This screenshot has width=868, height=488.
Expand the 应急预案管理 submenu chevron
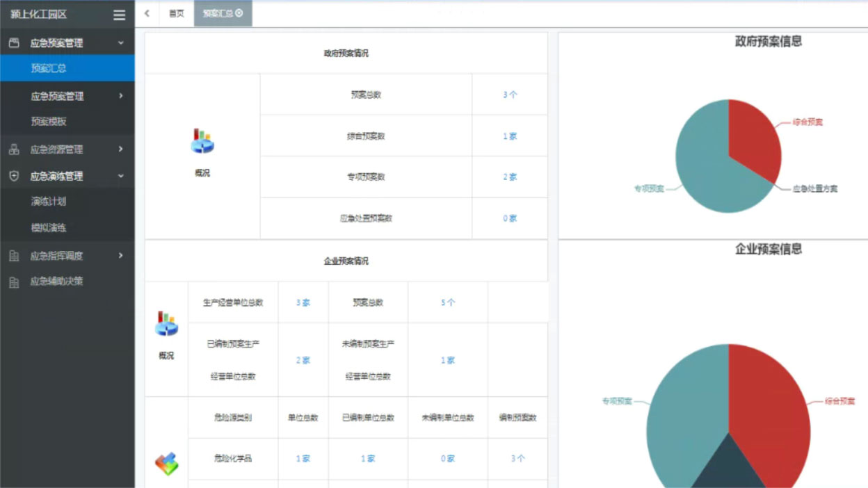120,96
